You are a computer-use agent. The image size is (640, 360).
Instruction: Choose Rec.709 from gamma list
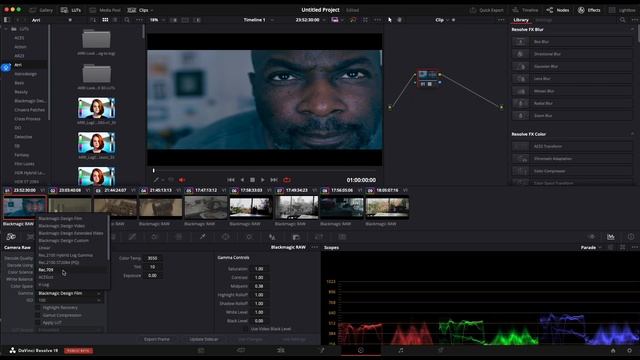72,270
